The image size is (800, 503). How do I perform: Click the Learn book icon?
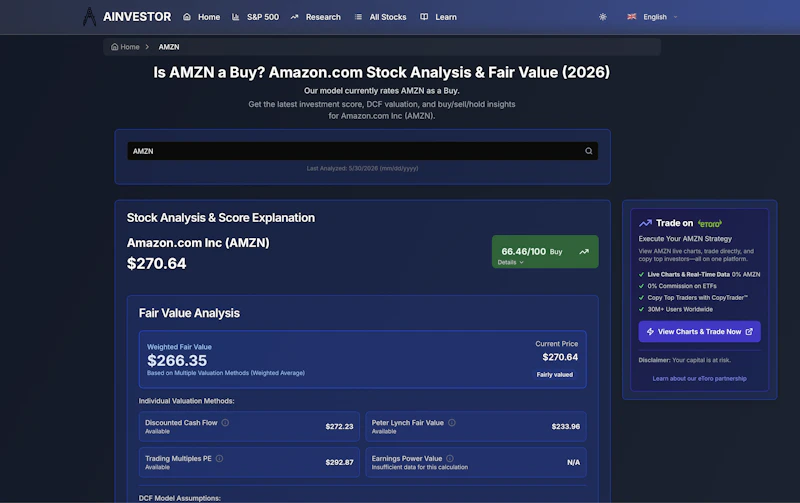[424, 17]
